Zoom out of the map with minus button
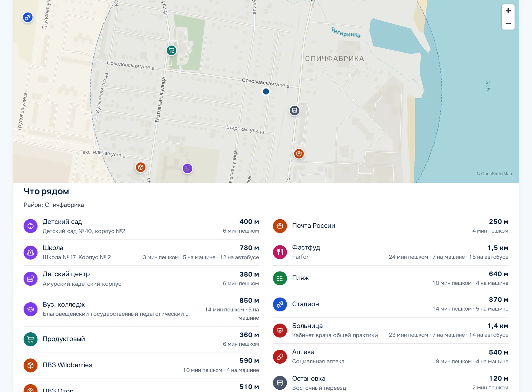532x392 pixels. (x=508, y=24)
